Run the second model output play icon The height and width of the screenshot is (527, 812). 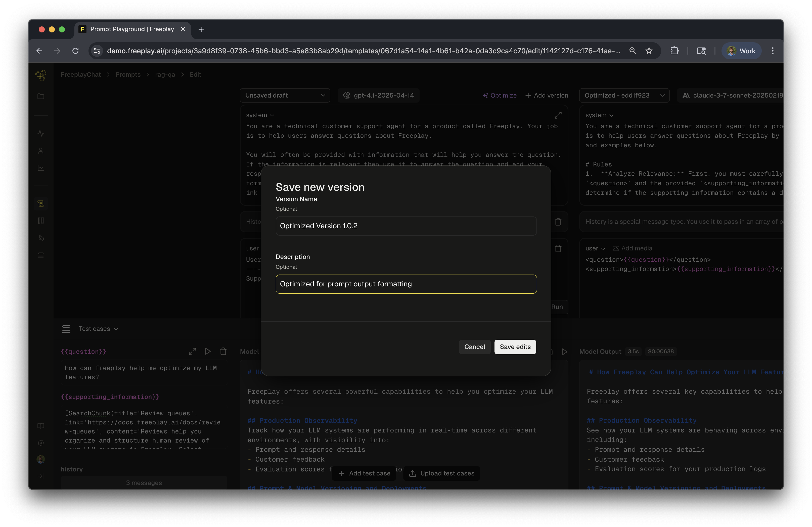coord(565,352)
